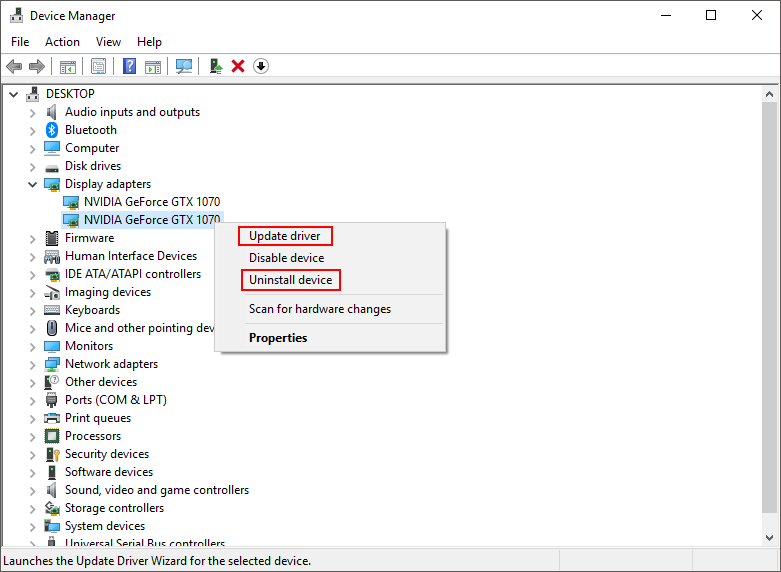The image size is (781, 572).
Task: Click scrollbar down arrow in device tree
Action: [x=770, y=538]
